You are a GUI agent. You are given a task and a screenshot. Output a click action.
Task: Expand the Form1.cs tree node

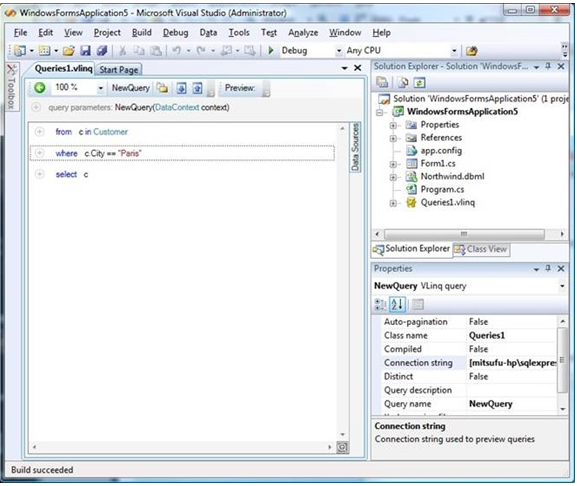[x=393, y=164]
